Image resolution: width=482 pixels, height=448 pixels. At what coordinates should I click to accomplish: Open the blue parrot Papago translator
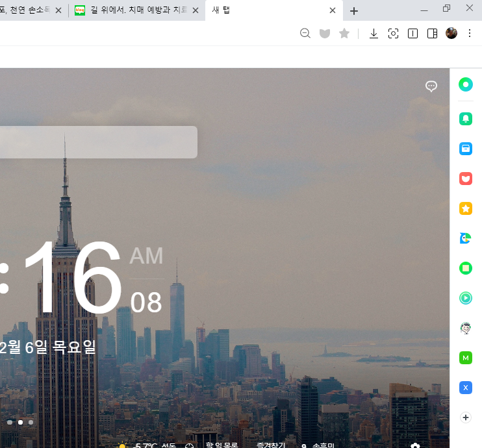[x=465, y=238]
